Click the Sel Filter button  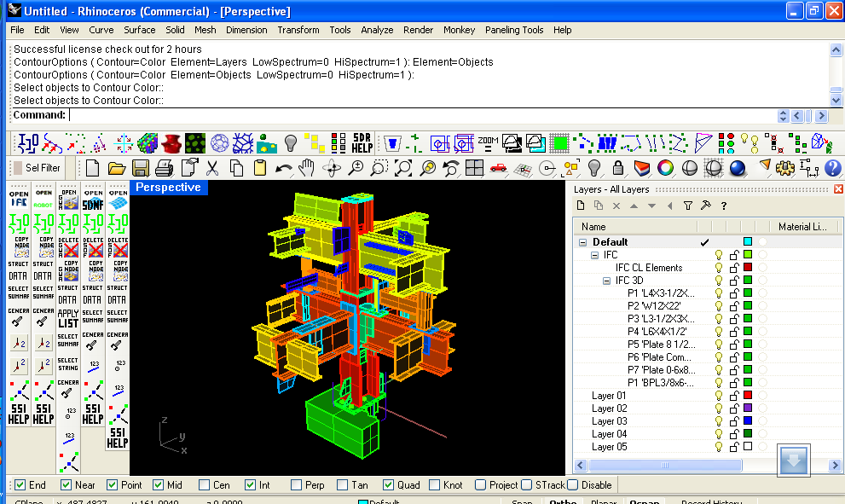point(37,168)
